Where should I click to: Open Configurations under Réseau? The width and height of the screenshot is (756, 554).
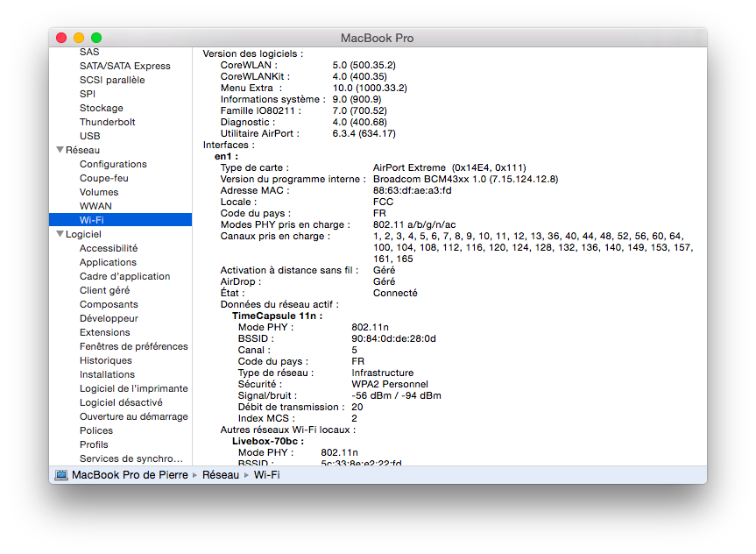pos(113,164)
